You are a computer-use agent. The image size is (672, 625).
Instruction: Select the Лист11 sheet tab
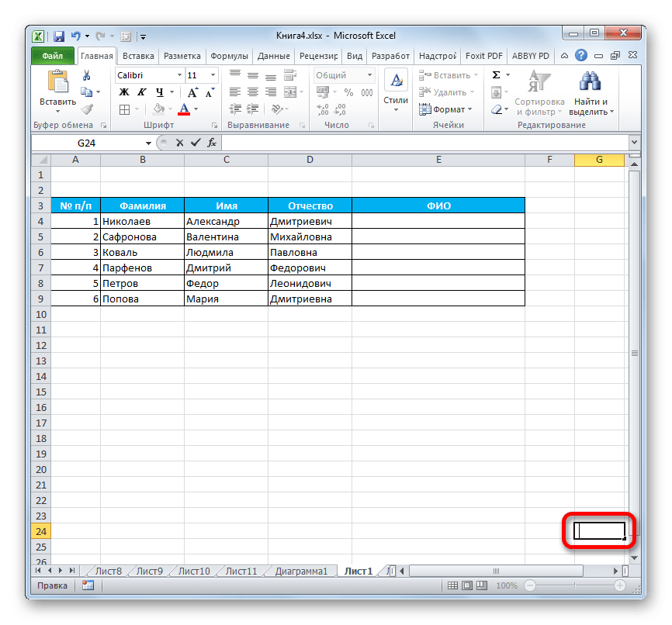[241, 571]
